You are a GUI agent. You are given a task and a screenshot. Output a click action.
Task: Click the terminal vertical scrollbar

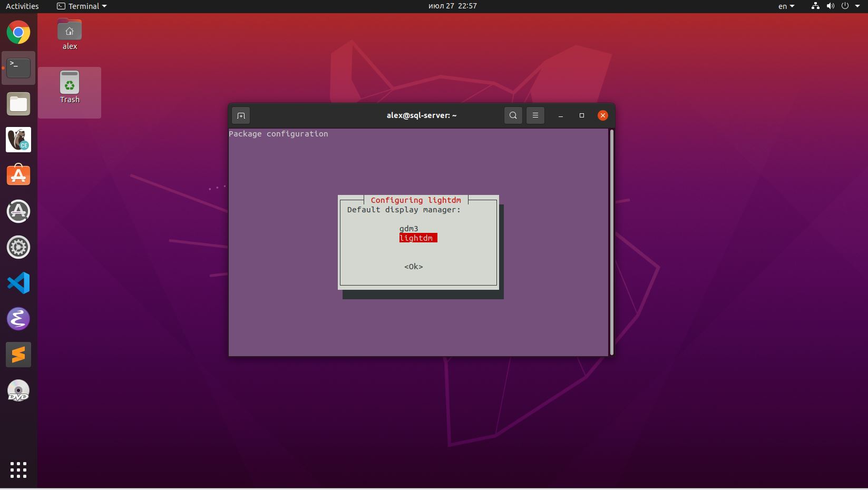pos(611,242)
